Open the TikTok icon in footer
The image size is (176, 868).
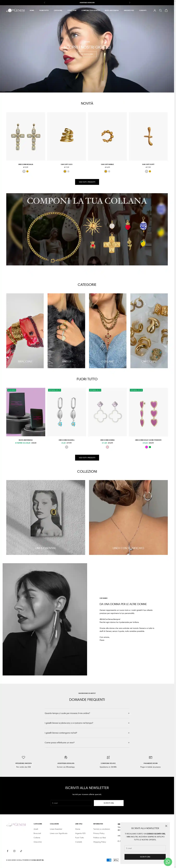pyautogui.click(x=21, y=851)
